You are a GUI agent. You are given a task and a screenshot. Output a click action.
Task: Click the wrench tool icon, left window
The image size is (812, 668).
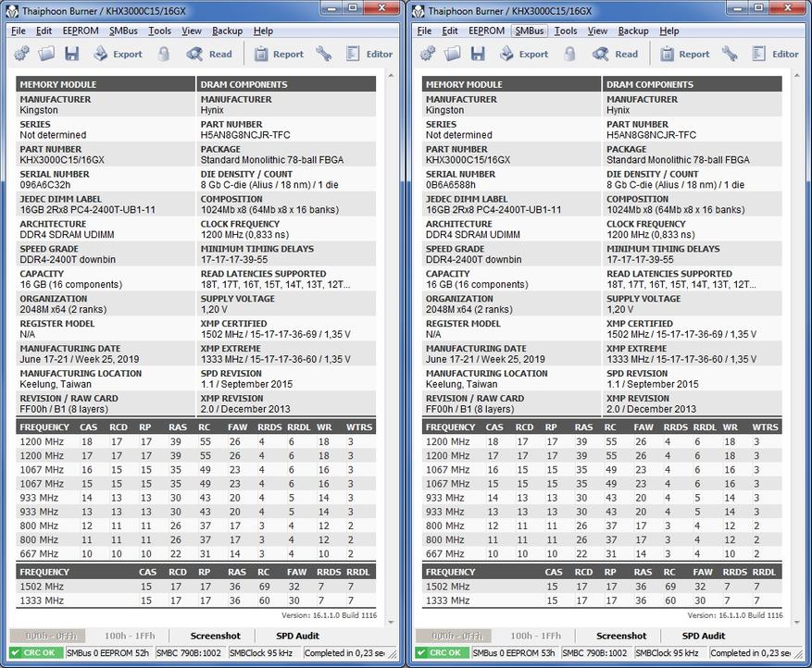coord(324,54)
